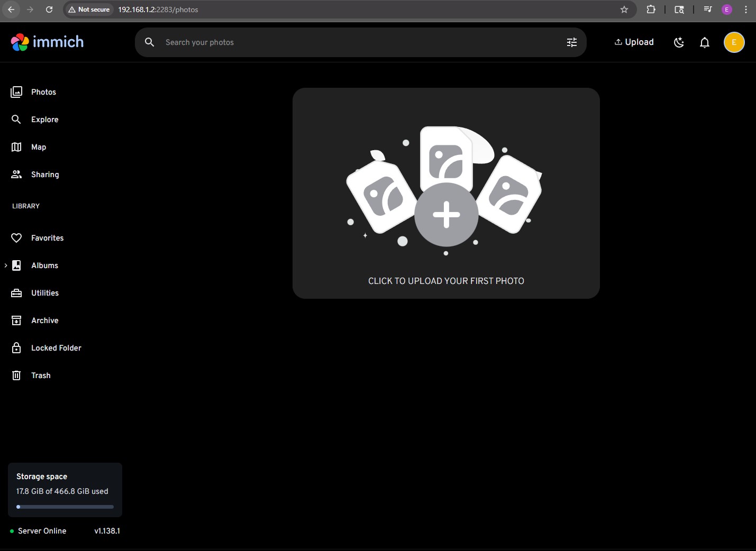Screen dimensions: 756x551
Task: Toggle dark/light theme moon icon
Action: click(x=679, y=42)
